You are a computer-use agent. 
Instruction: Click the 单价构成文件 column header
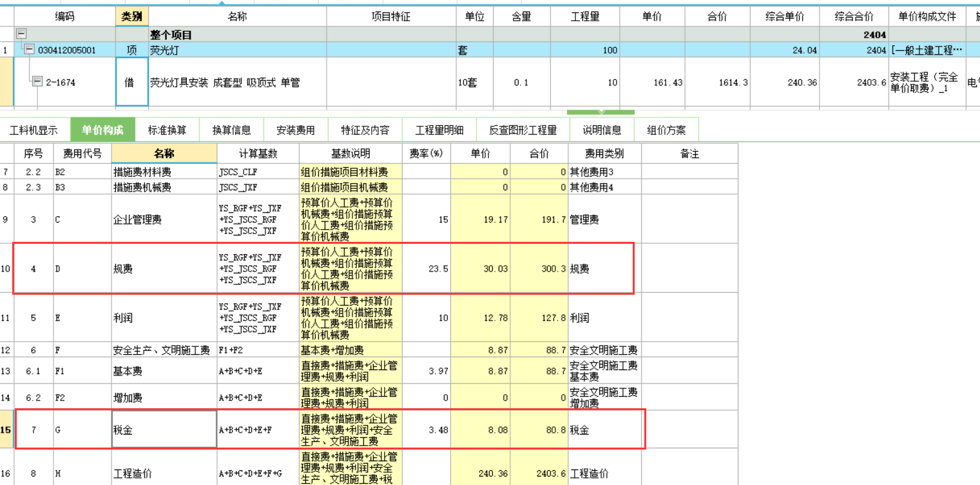point(927,17)
